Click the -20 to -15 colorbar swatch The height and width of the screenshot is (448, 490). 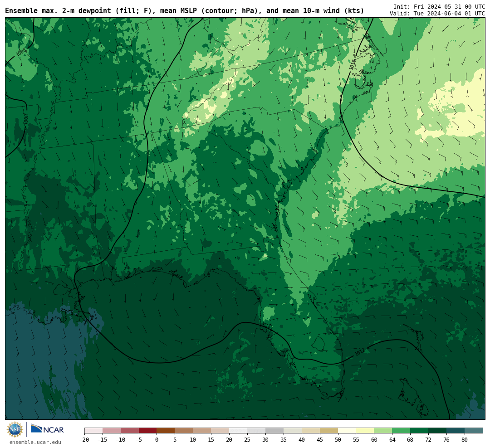click(x=93, y=431)
